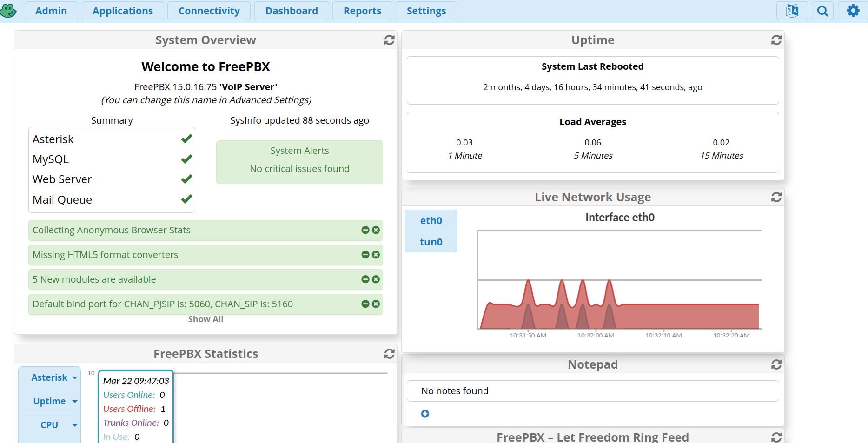Refresh the FreePBX Statistics panel
Screen dimensions: 868x443
(389, 354)
